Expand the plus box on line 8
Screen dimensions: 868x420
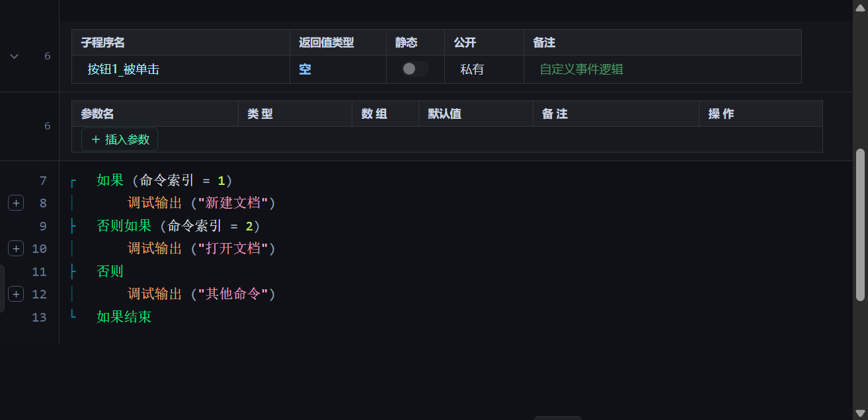pyautogui.click(x=16, y=203)
